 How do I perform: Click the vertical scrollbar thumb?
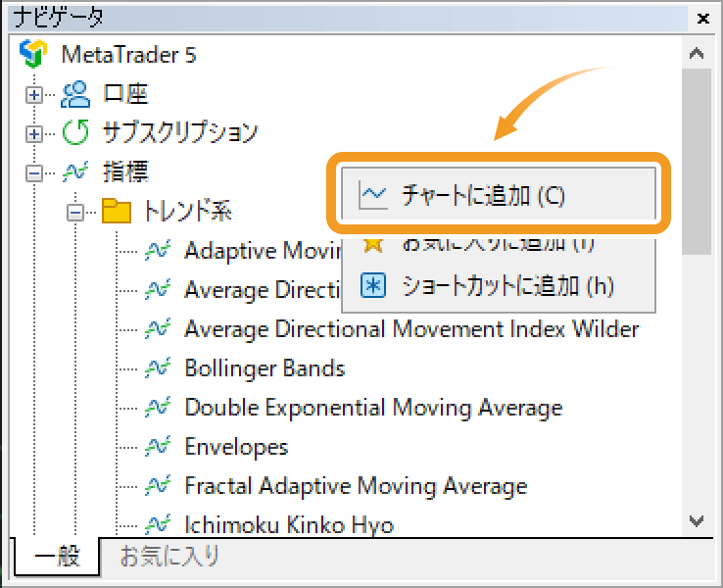697,162
